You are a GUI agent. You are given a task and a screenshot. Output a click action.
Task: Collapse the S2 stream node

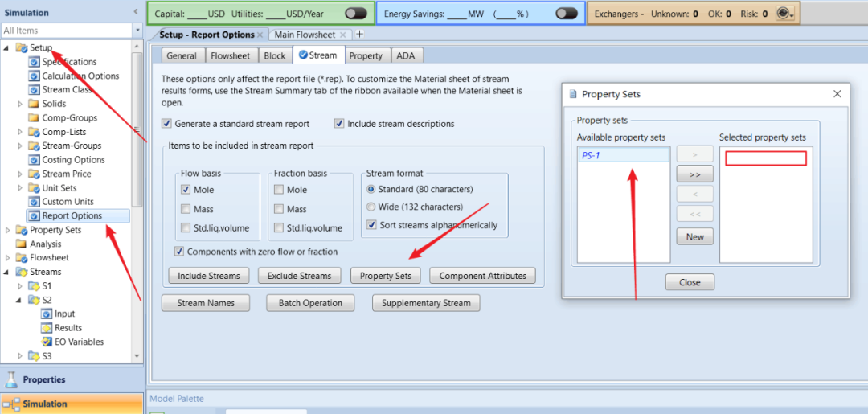click(x=20, y=300)
